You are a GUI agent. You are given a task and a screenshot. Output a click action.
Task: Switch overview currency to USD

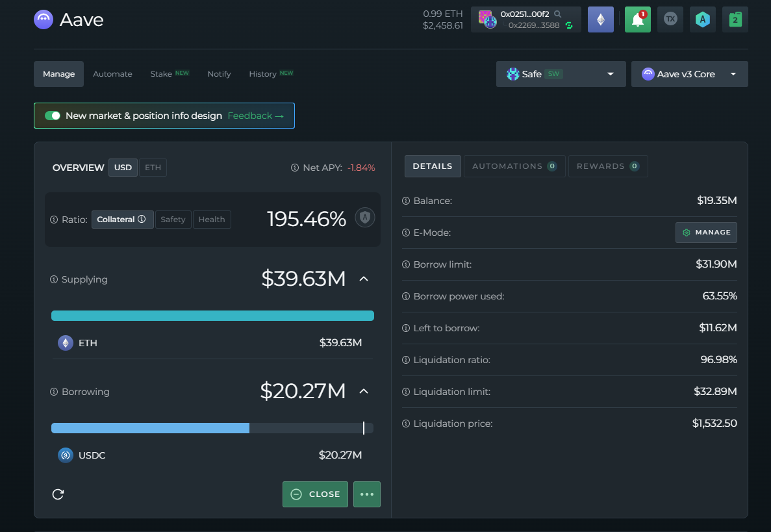tap(123, 168)
